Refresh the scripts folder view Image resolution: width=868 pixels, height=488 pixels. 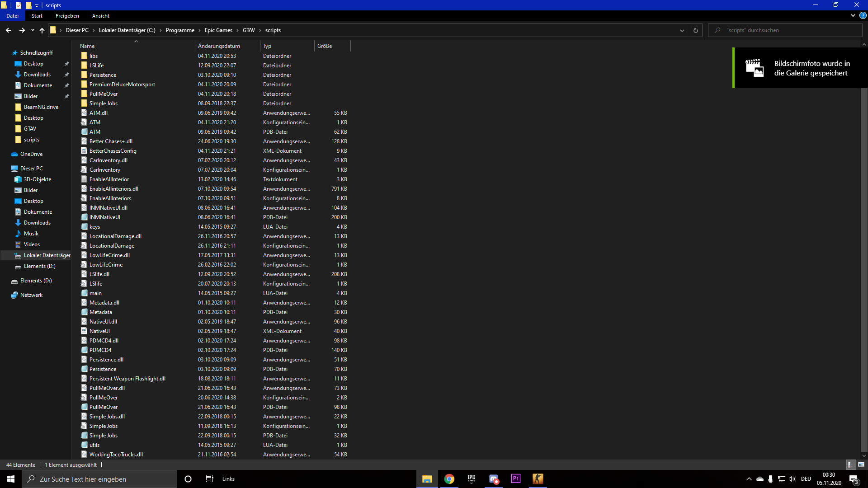pyautogui.click(x=695, y=30)
